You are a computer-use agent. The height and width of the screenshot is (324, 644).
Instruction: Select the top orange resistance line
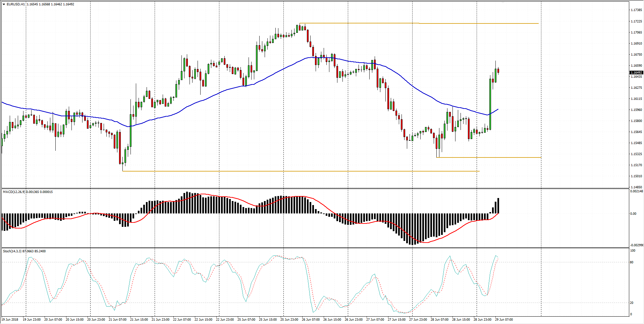pos(369,23)
